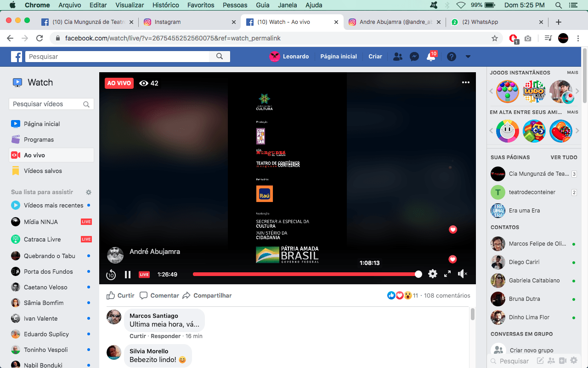Click the Chrome profile avatar
The width and height of the screenshot is (588, 368).
tap(563, 39)
